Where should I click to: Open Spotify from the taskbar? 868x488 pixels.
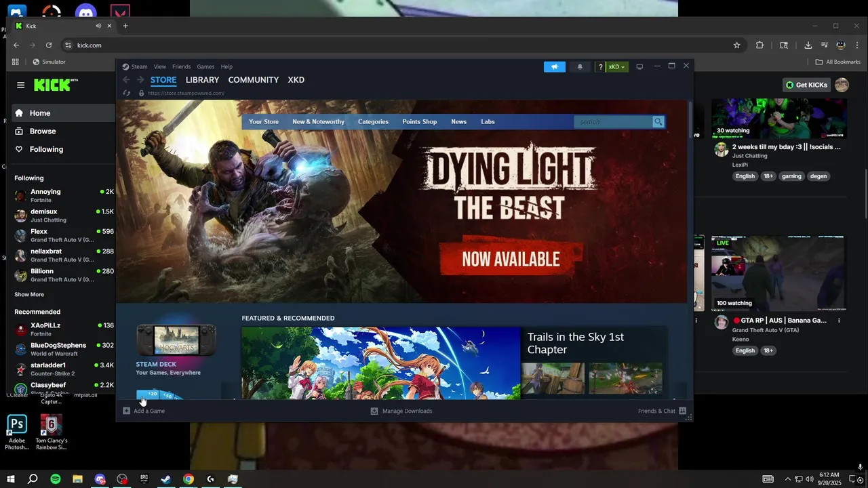tap(56, 479)
